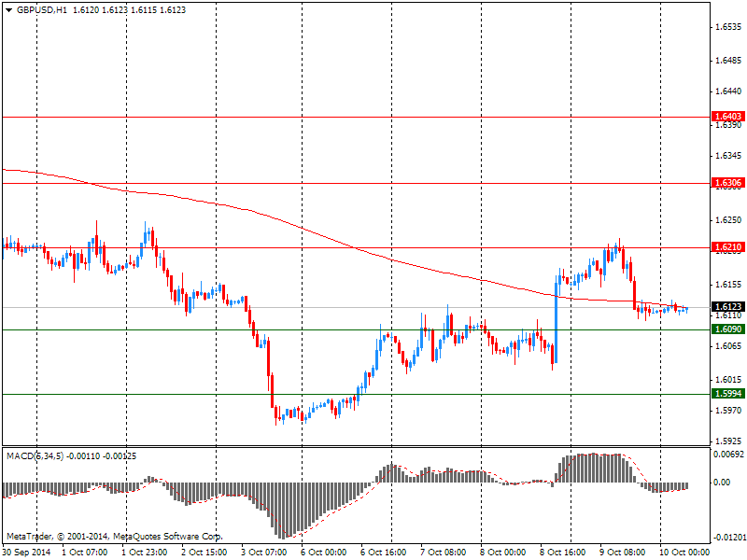Viewport: 747px width, 560px height.
Task: Select the 30 Sep 2014 time axis label
Action: (x=27, y=553)
